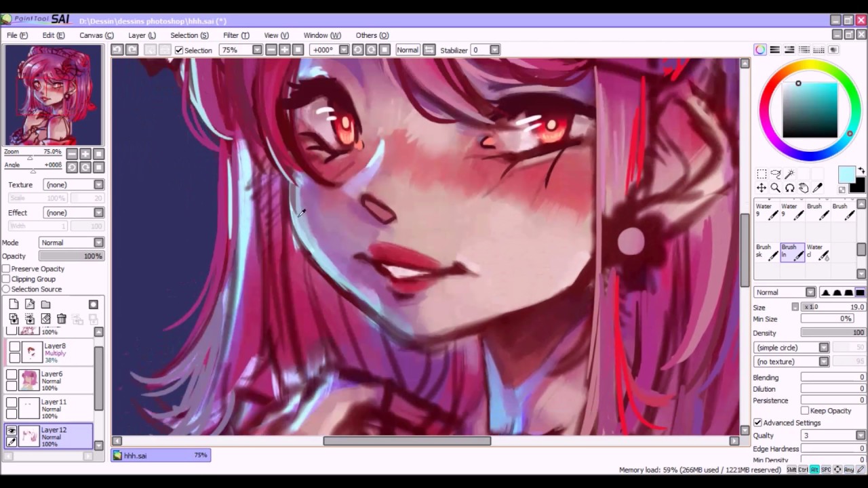Open the Window menu
The image size is (868, 488).
(322, 35)
